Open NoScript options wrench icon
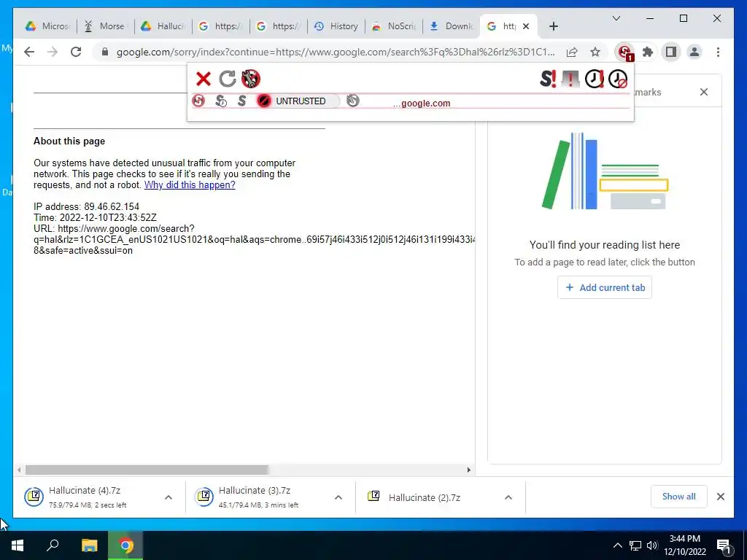Image resolution: width=747 pixels, height=560 pixels. (x=251, y=79)
